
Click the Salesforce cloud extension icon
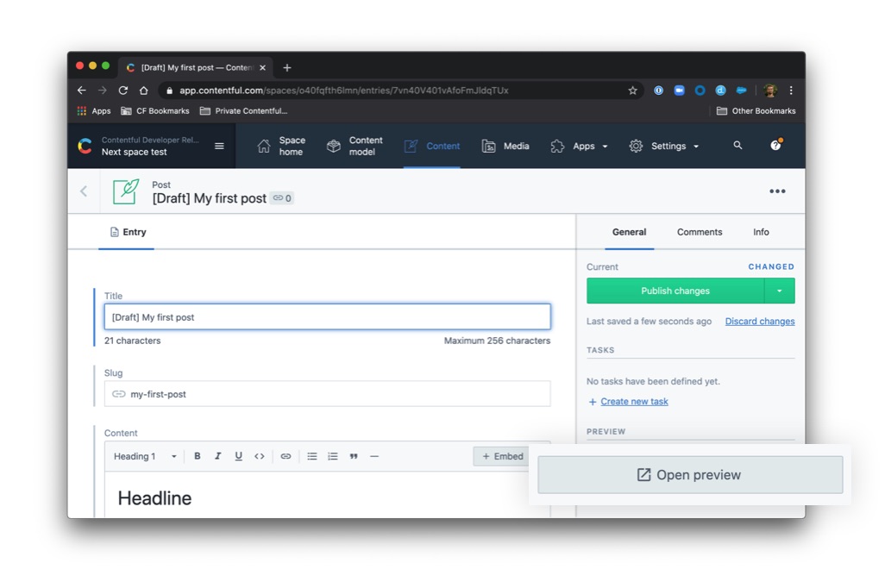point(741,91)
